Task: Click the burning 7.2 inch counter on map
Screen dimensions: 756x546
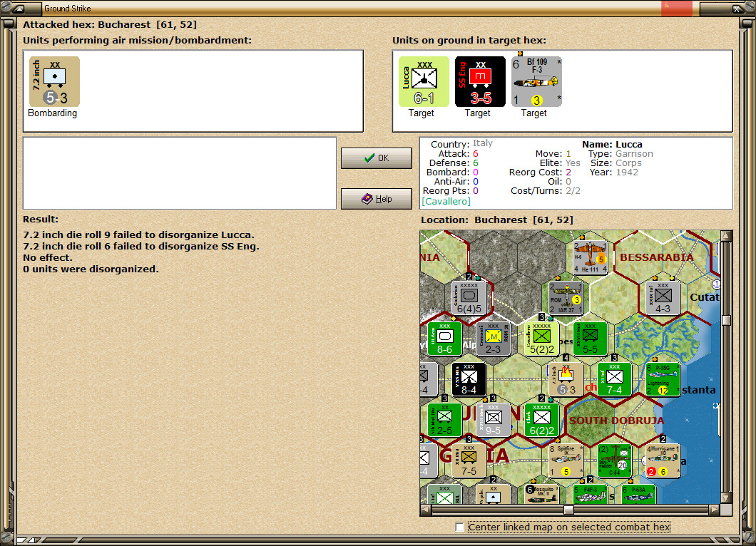Action: pos(566,380)
